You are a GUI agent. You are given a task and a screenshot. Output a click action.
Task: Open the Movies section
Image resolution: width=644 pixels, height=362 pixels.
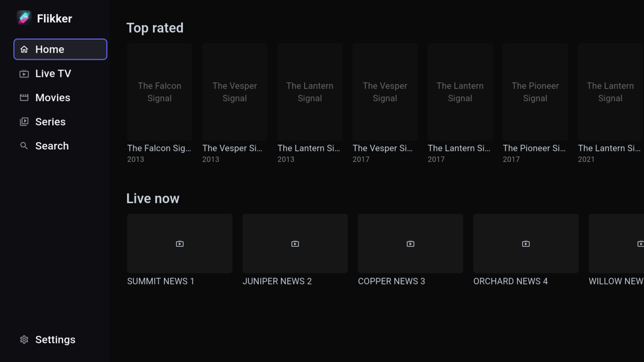click(60, 98)
